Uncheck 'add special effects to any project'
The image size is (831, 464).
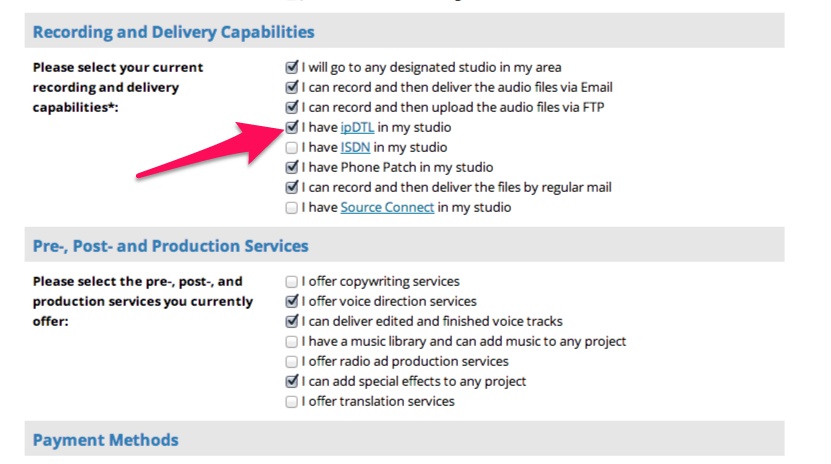point(291,381)
